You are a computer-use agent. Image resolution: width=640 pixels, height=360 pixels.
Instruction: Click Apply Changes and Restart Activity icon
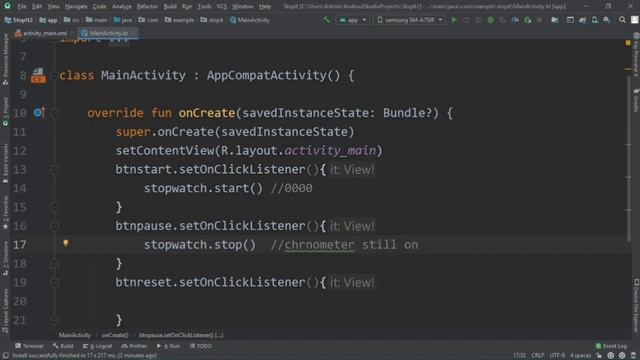[466, 20]
